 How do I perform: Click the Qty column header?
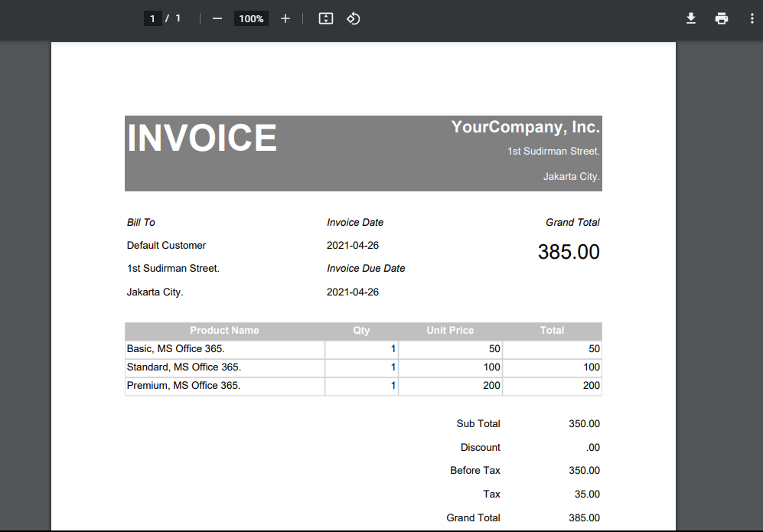click(361, 330)
